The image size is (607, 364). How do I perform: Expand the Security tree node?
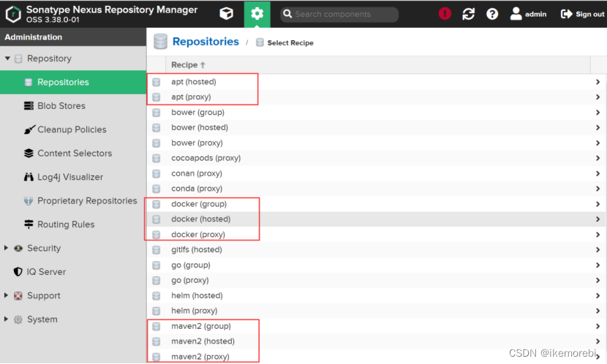click(6, 248)
